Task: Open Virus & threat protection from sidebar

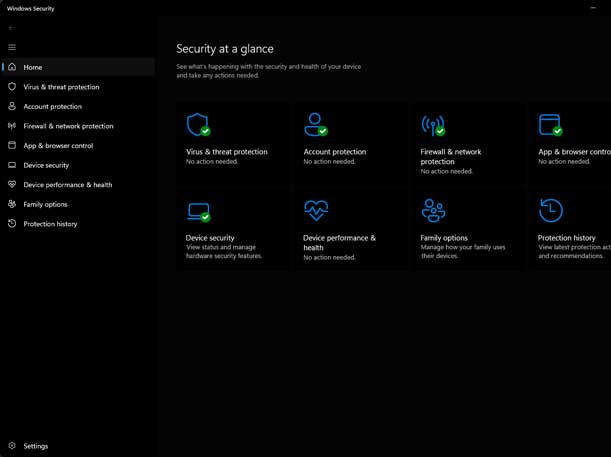Action: pyautogui.click(x=61, y=87)
